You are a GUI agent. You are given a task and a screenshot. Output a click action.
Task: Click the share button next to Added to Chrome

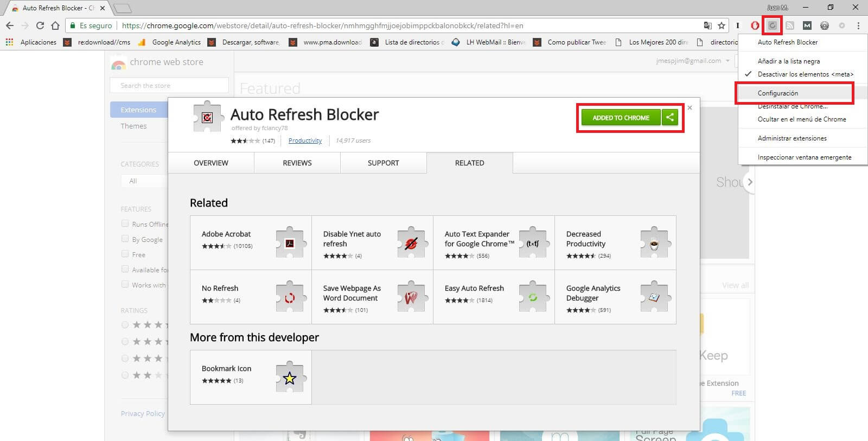[x=670, y=117]
